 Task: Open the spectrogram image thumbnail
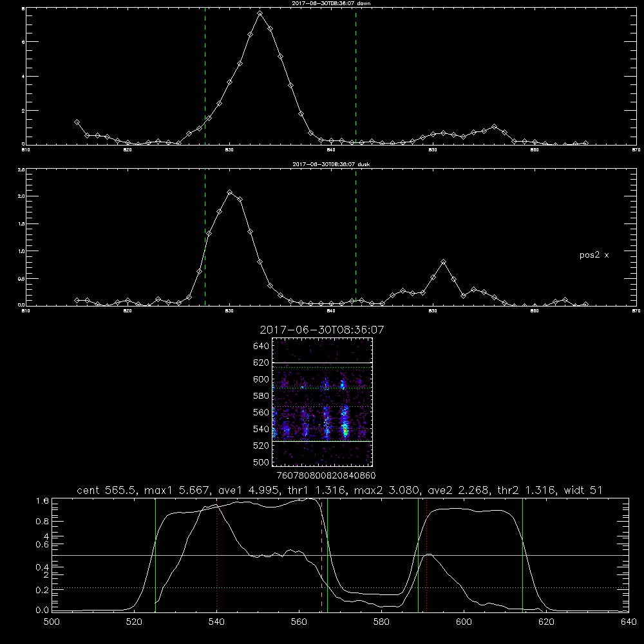323,402
